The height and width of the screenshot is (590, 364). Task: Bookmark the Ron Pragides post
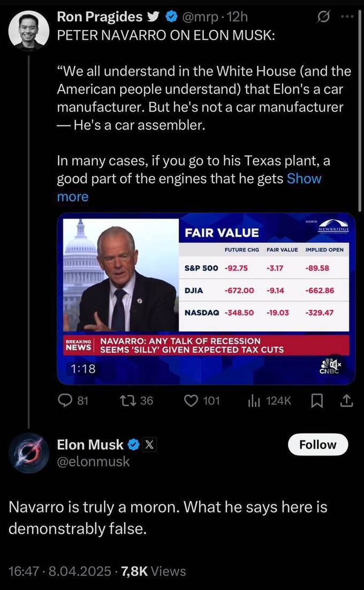[x=318, y=401]
